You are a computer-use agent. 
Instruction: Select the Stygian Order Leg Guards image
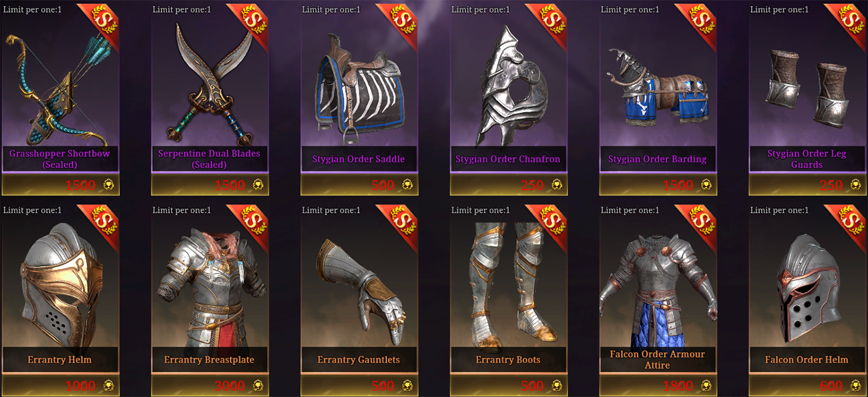click(x=807, y=85)
